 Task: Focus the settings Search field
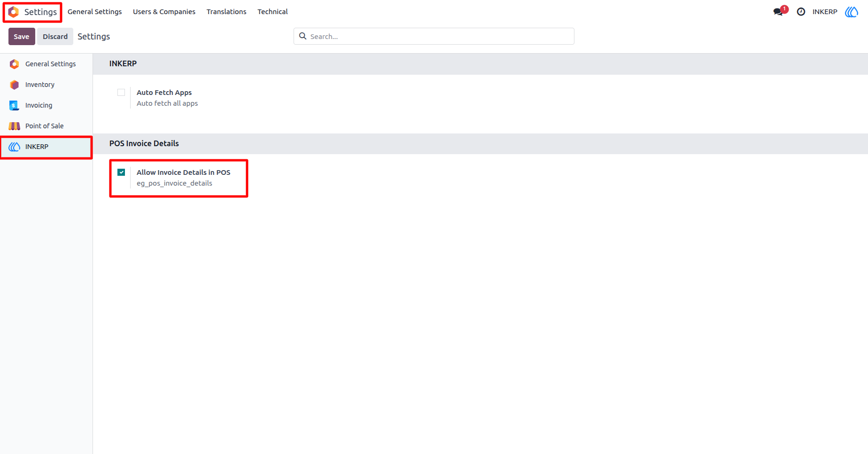pyautogui.click(x=434, y=36)
